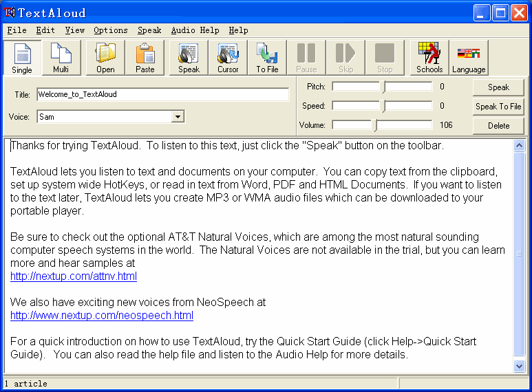Minimize the TextAloud window
Image resolution: width=532 pixels, height=392 pixels.
click(482, 13)
